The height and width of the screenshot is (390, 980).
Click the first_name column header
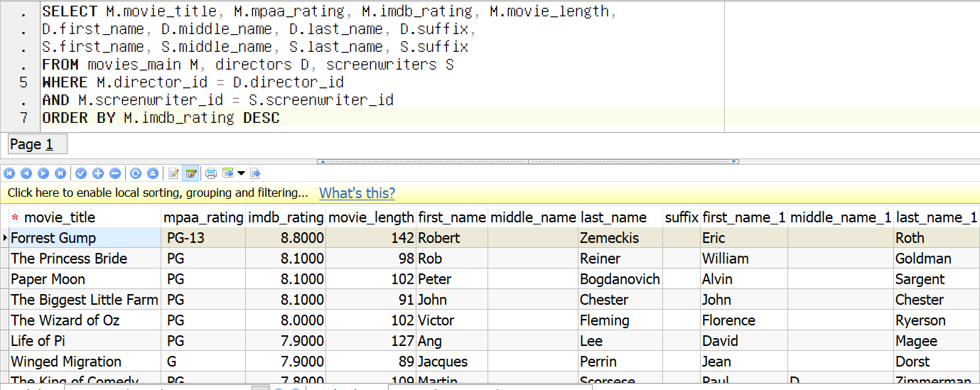[452, 217]
